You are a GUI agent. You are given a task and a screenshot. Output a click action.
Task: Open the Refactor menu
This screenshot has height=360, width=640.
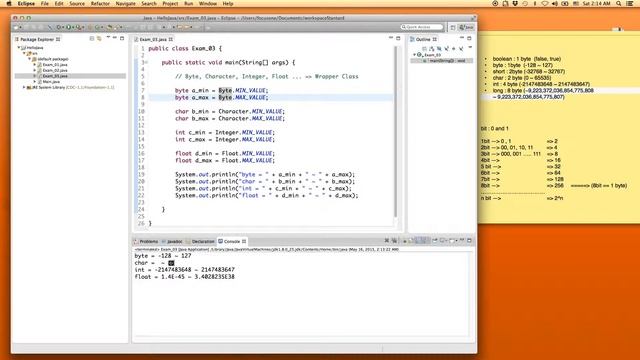click(100, 4)
